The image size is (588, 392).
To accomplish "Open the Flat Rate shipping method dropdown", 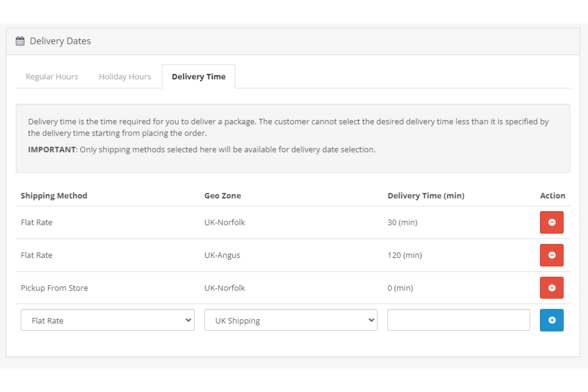I will [107, 320].
